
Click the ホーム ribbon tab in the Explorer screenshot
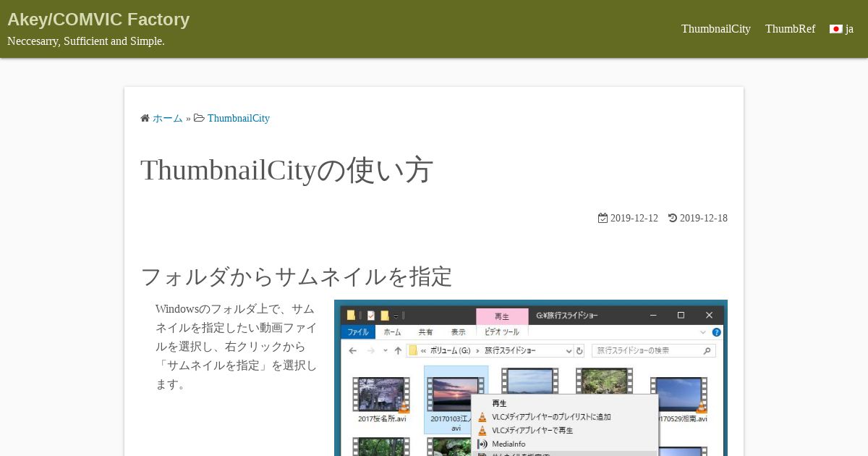pos(392,332)
